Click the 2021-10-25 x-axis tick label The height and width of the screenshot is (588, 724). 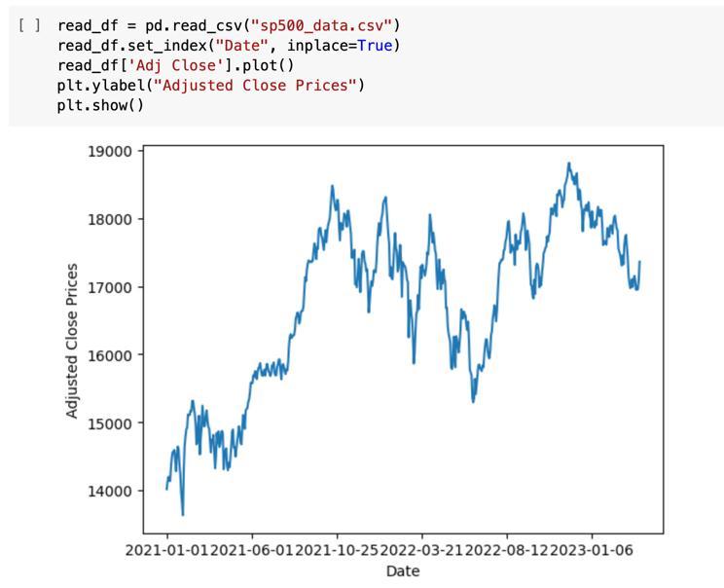[337, 551]
